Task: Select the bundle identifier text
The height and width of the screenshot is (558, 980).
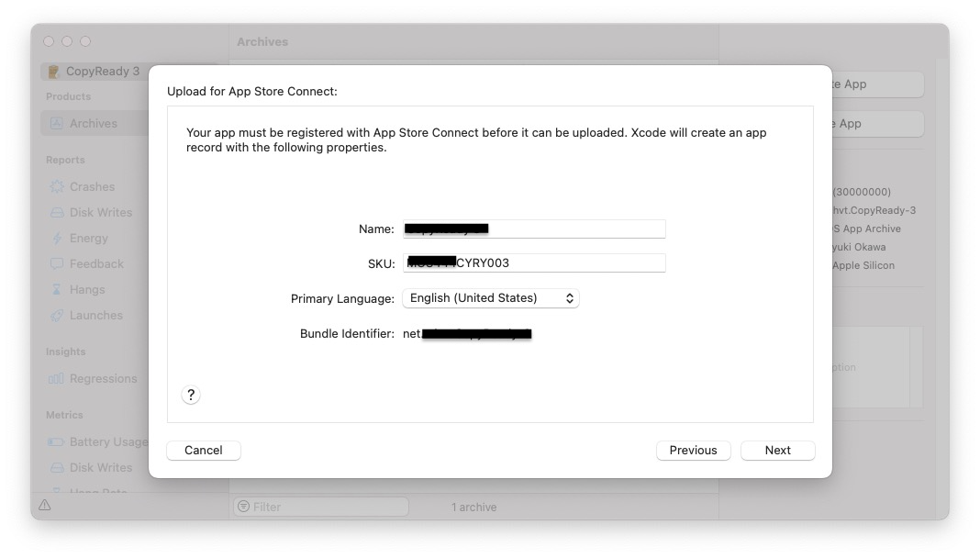Action: pyautogui.click(x=467, y=334)
